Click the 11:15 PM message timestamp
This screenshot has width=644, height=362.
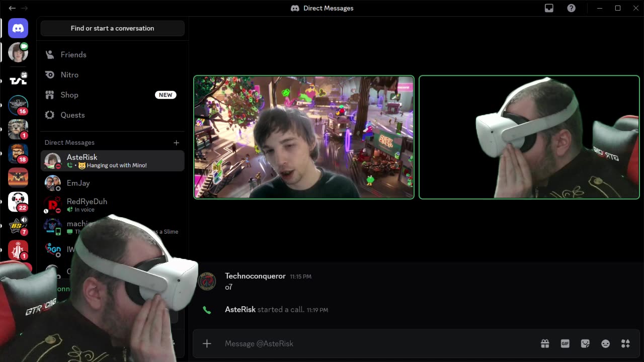click(x=300, y=277)
